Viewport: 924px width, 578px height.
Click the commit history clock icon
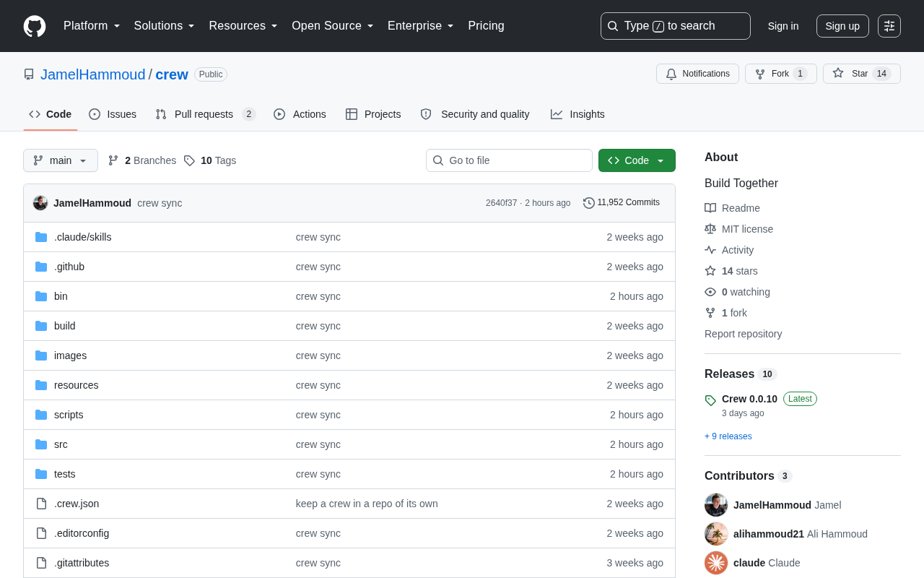tap(589, 203)
